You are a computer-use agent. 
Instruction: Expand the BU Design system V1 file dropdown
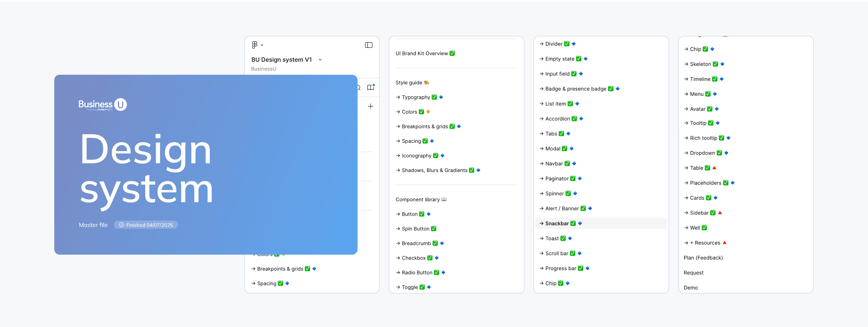point(320,60)
